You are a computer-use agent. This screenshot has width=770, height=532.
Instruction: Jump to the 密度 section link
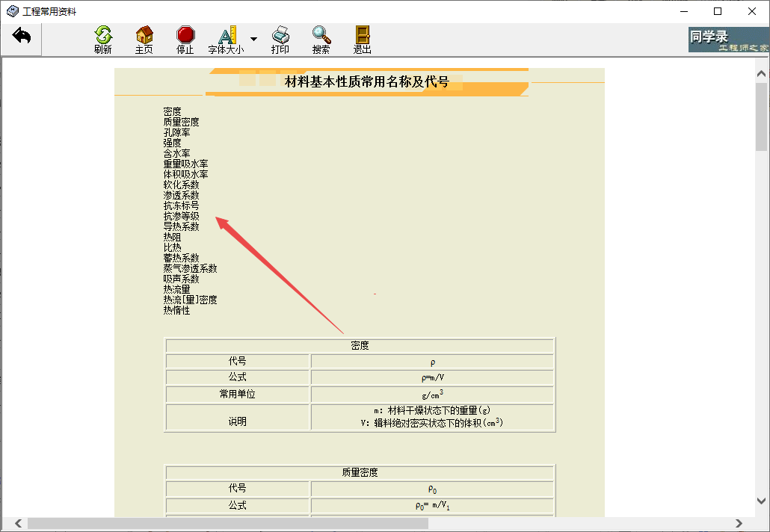pos(173,111)
